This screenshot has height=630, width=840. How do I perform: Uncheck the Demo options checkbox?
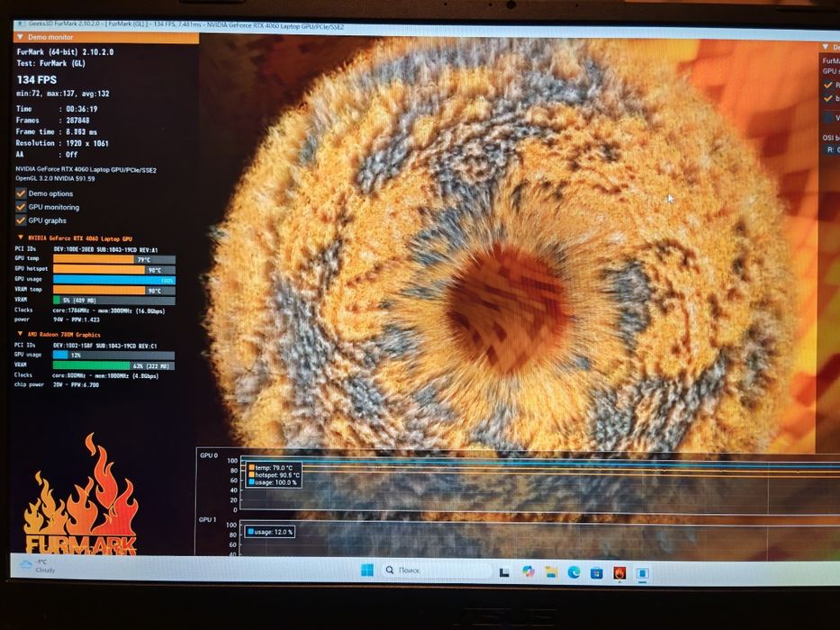pos(21,193)
